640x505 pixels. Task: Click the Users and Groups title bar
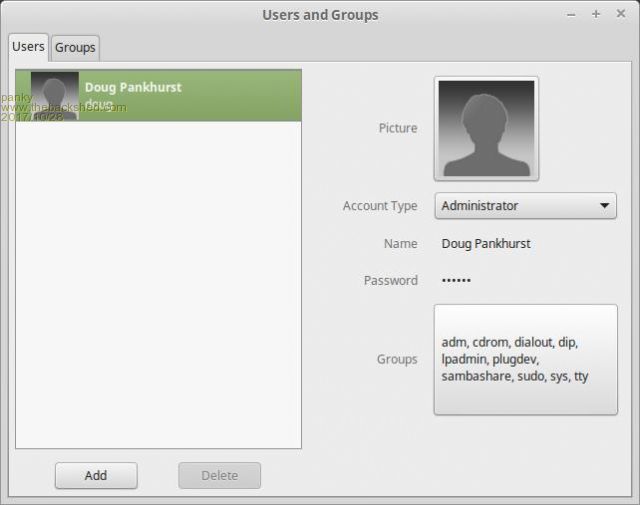point(320,15)
